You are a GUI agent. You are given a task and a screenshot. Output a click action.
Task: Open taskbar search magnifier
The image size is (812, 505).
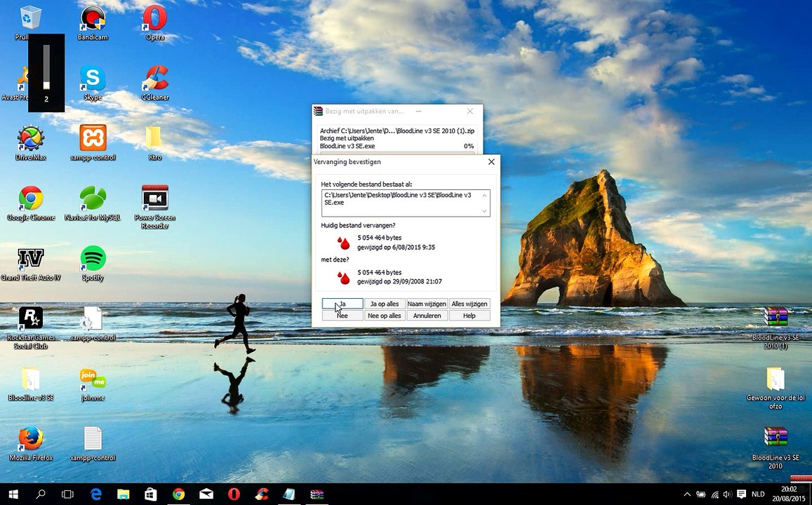pyautogui.click(x=41, y=494)
